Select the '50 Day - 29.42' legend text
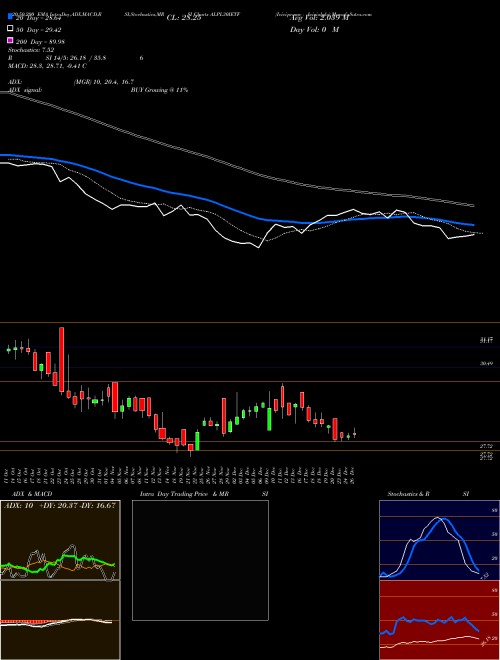 [x=39, y=30]
